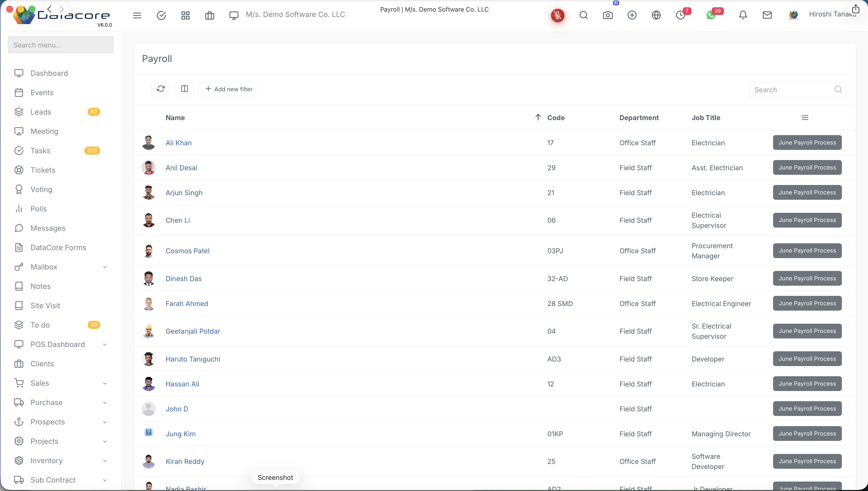868x491 pixels.
Task: Click the Voting sidebar icon
Action: click(x=19, y=190)
